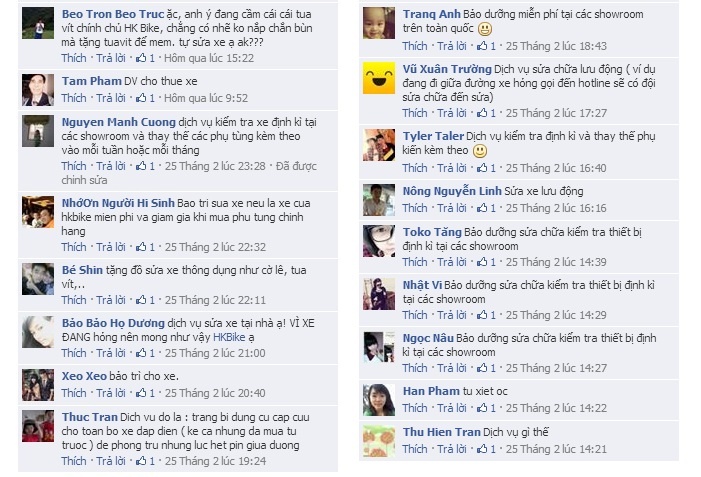Image resolution: width=701 pixels, height=477 pixels.
Task: Open the HKBike link in Bảo Bảo's comment
Action: (229, 337)
